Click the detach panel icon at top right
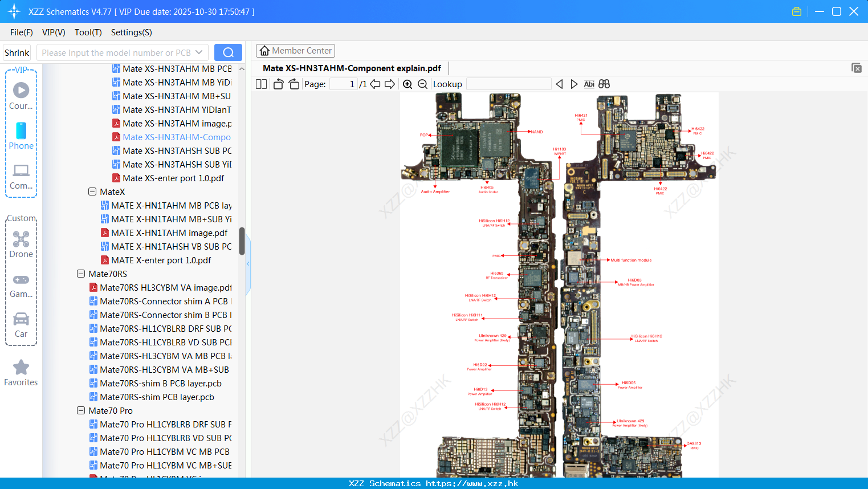This screenshot has height=489, width=868. click(857, 68)
